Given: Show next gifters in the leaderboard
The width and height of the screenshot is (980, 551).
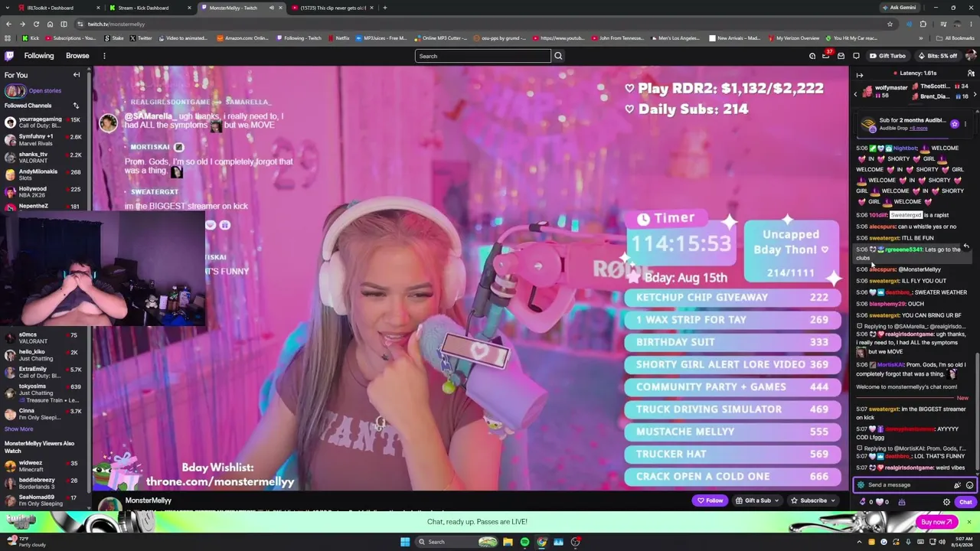Looking at the screenshot, I should click(975, 94).
